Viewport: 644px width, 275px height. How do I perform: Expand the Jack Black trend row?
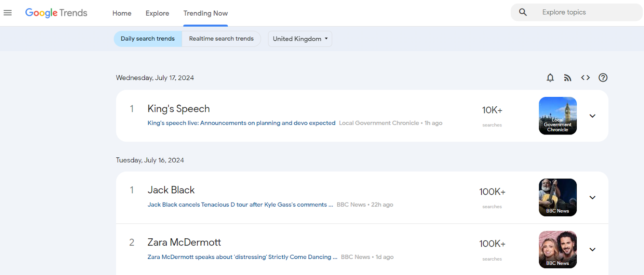pyautogui.click(x=592, y=198)
